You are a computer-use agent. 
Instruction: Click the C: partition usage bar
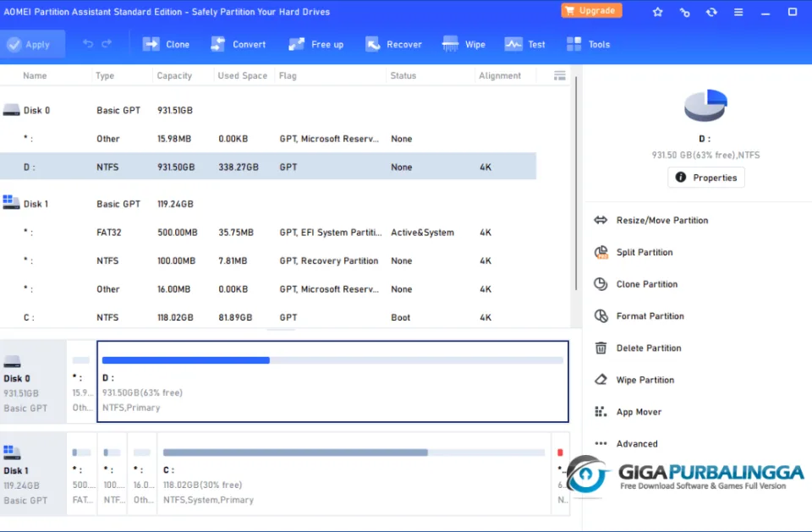pos(354,452)
